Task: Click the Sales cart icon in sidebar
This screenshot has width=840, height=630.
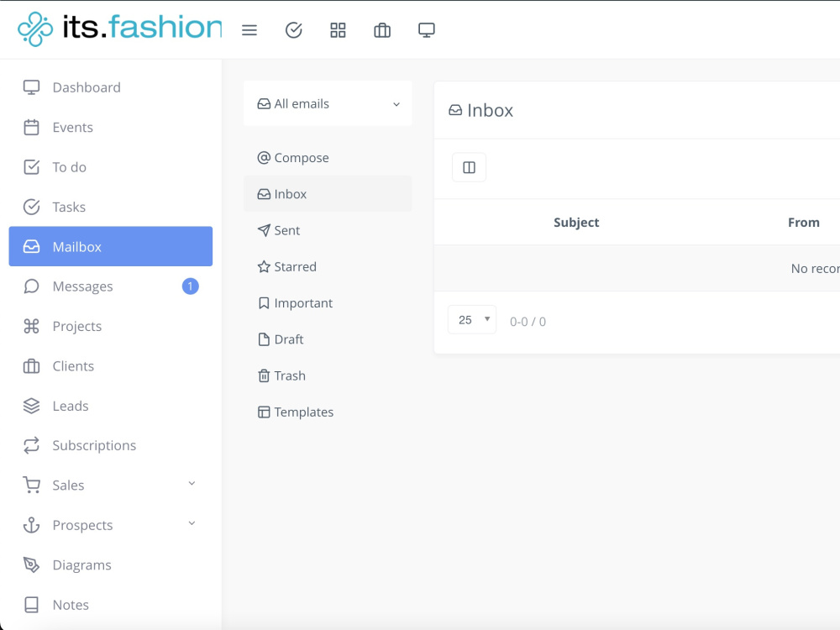Action: (x=32, y=485)
